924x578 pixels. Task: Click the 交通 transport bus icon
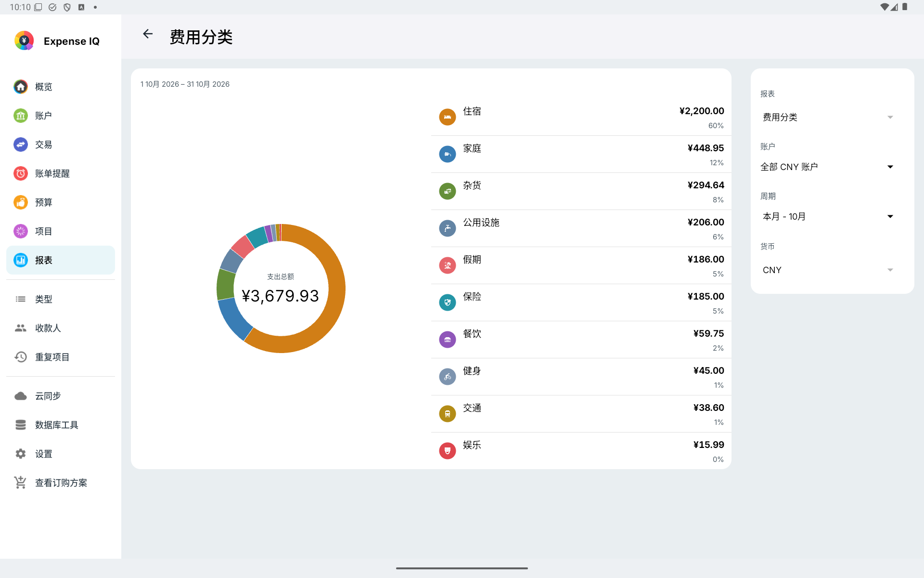click(448, 414)
